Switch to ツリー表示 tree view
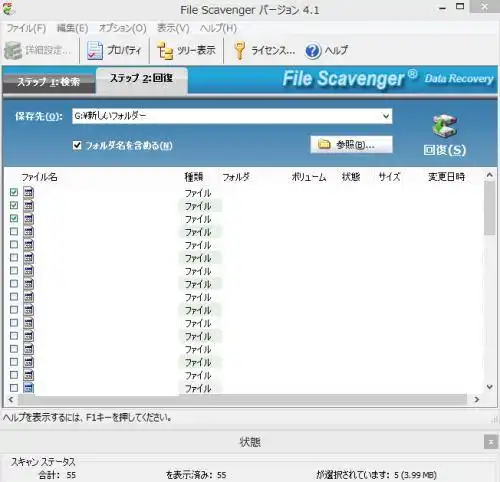500x482 pixels. [186, 51]
